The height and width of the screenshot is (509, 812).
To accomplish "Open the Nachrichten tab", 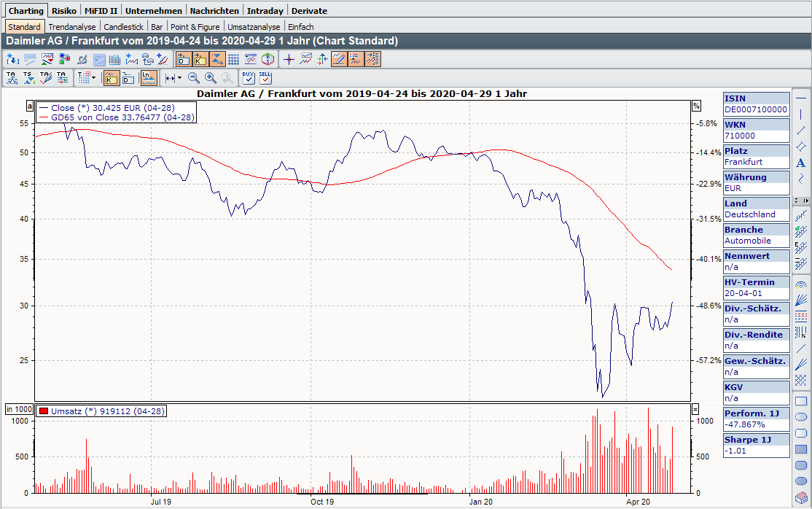I will click(x=214, y=11).
